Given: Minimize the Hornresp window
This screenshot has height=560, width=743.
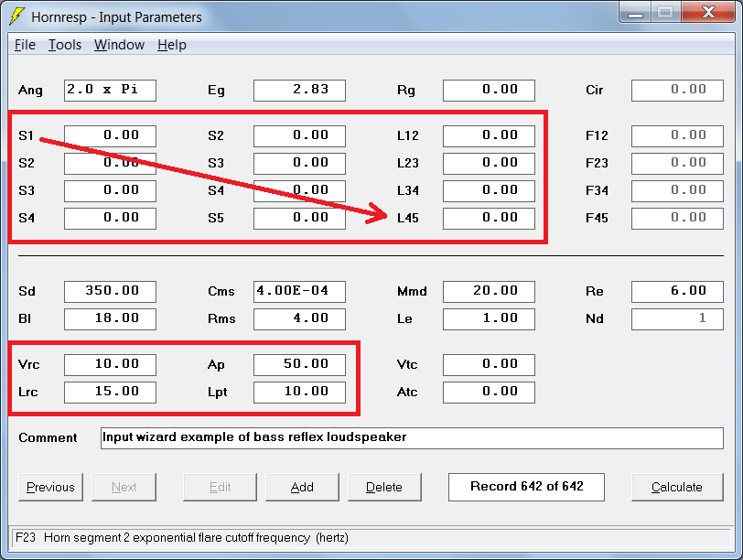Looking at the screenshot, I should 635,13.
